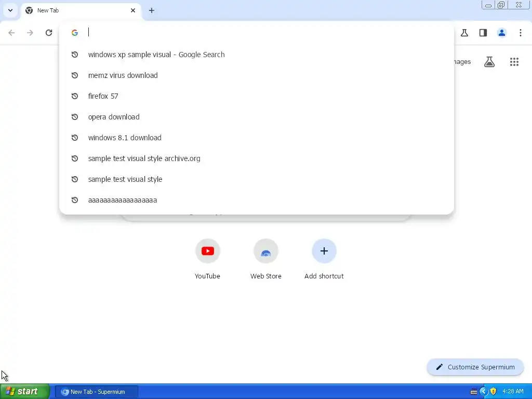Select 'windows 8.1 download' suggestion

[x=257, y=138]
